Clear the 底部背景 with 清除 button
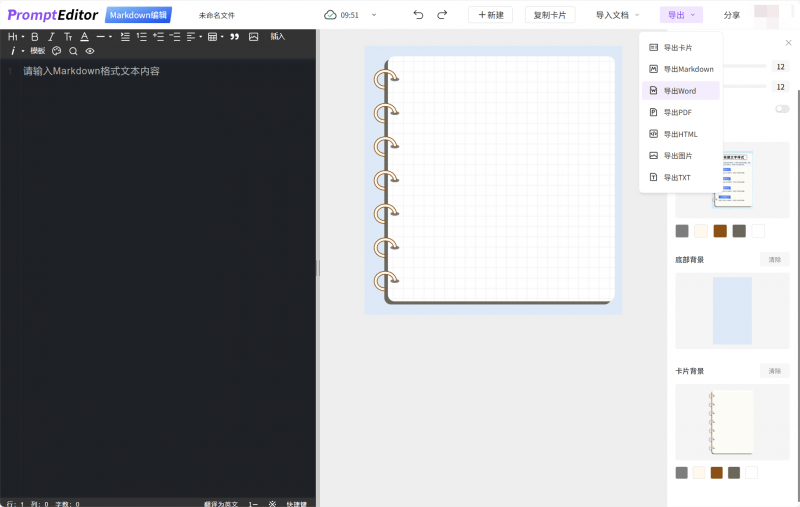The width and height of the screenshot is (800, 507). click(774, 260)
